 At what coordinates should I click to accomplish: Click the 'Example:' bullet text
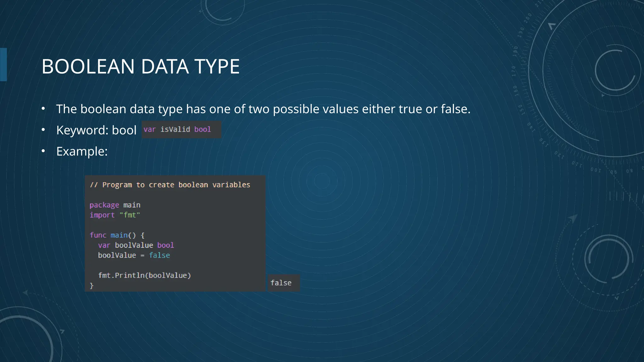(82, 151)
